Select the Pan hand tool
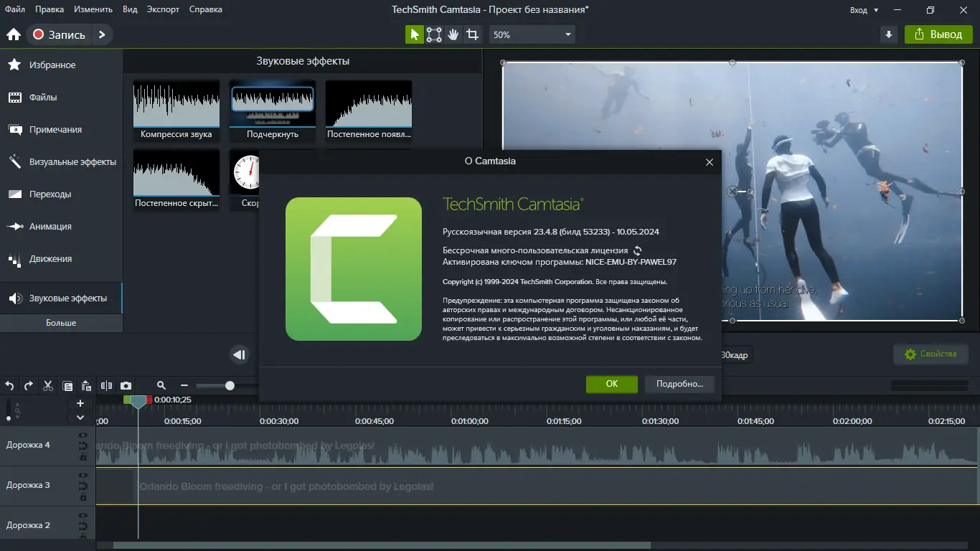980x551 pixels. coord(453,34)
